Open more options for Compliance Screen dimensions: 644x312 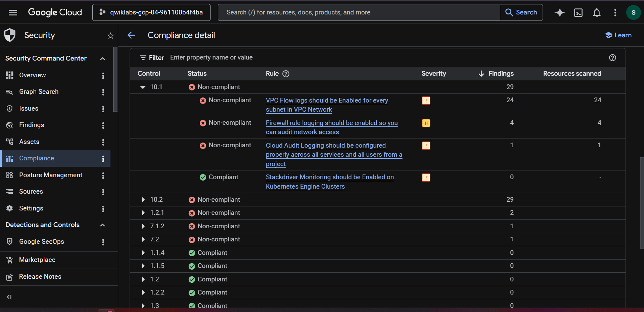(103, 158)
